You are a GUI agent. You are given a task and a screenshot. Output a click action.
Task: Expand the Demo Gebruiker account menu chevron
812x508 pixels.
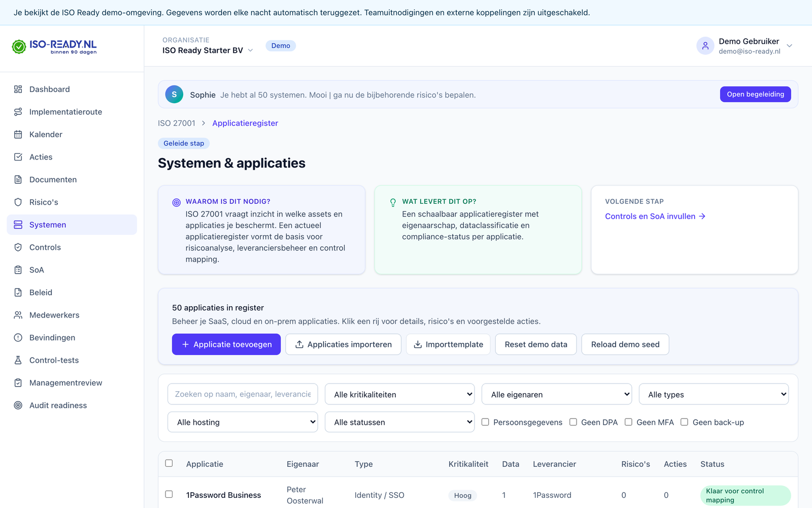pos(790,46)
